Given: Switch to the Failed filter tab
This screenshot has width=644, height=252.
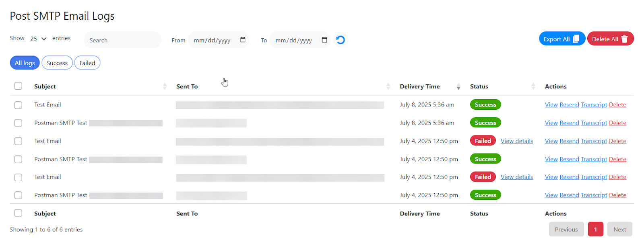Looking at the screenshot, I should (x=87, y=62).
